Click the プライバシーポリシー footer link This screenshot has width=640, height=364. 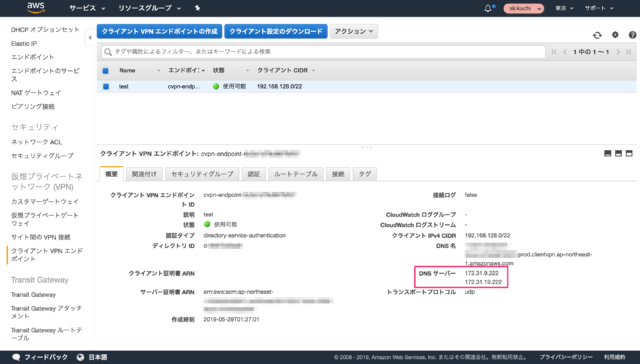point(566,357)
